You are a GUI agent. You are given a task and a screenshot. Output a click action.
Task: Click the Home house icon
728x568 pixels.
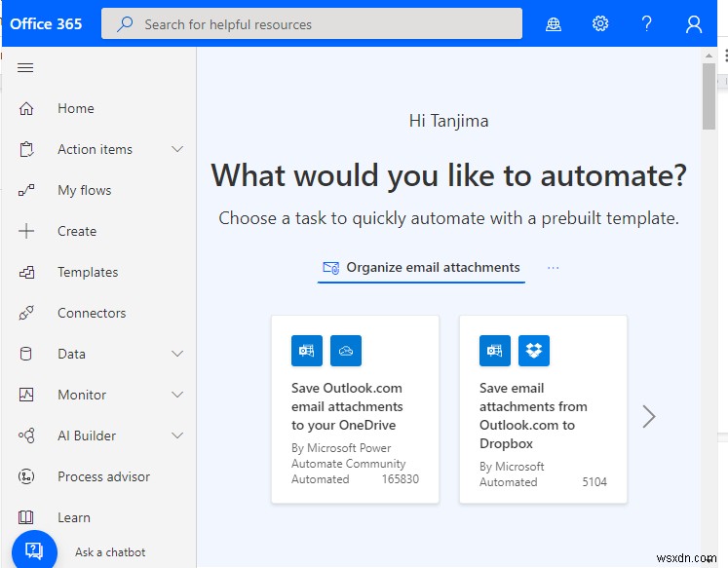26,108
